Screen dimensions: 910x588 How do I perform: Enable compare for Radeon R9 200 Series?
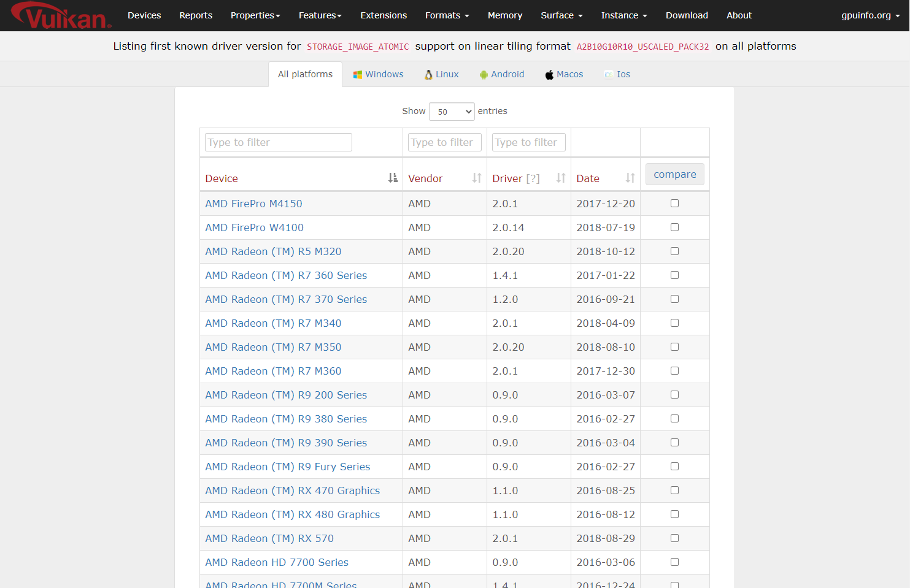[x=674, y=394]
